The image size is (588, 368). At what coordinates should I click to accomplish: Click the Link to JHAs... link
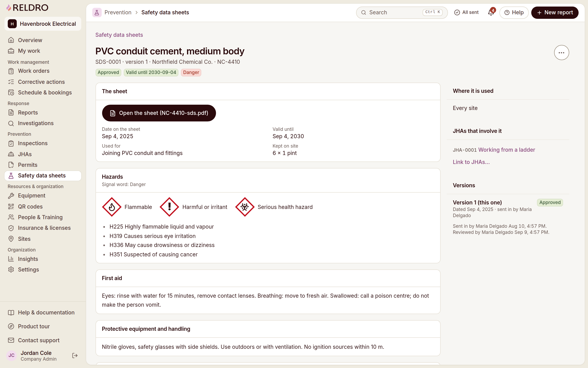(471, 162)
